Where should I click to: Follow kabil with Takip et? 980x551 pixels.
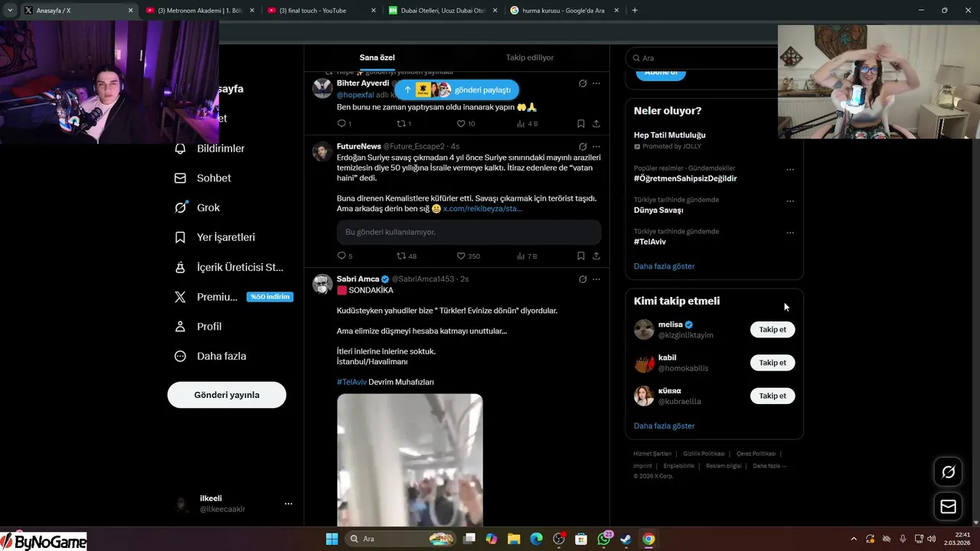tap(773, 363)
